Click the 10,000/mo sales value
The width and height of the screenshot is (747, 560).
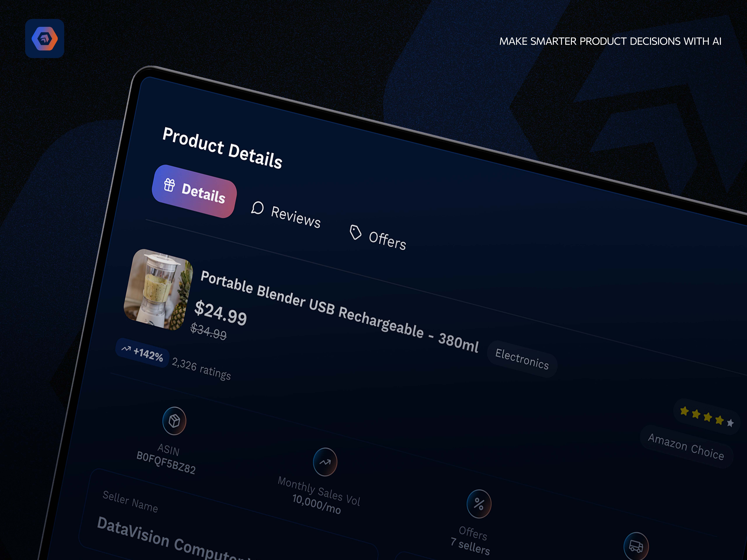click(316, 504)
